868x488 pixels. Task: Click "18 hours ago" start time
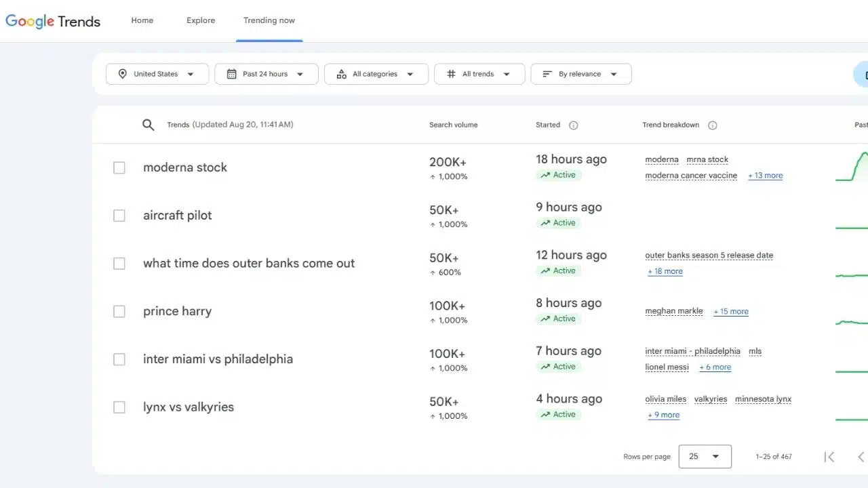click(x=572, y=159)
